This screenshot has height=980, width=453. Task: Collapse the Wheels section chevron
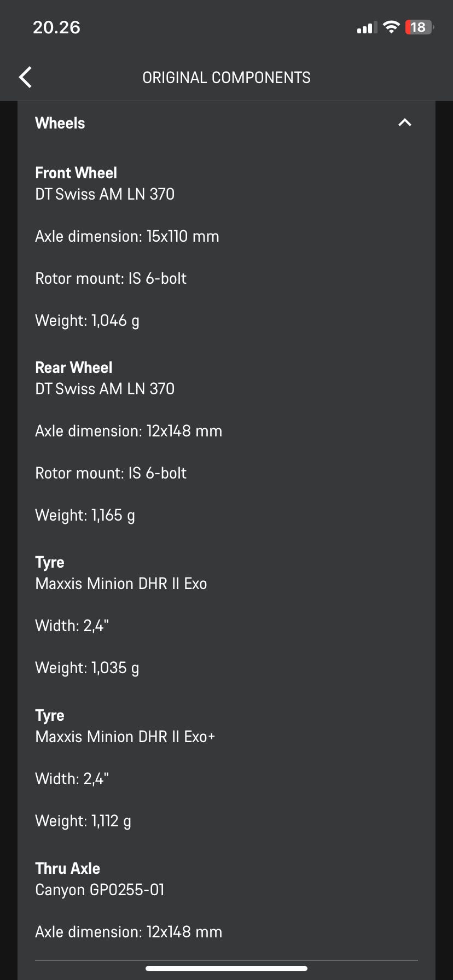(405, 122)
